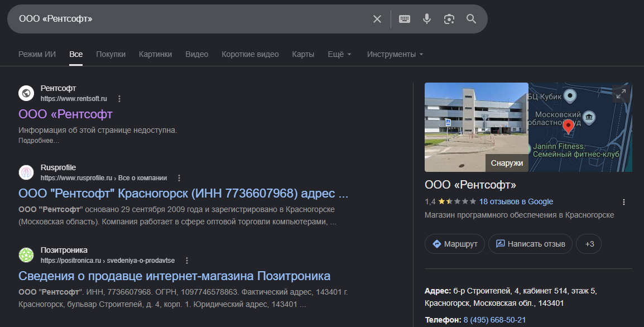Open the Карты tab

[303, 54]
